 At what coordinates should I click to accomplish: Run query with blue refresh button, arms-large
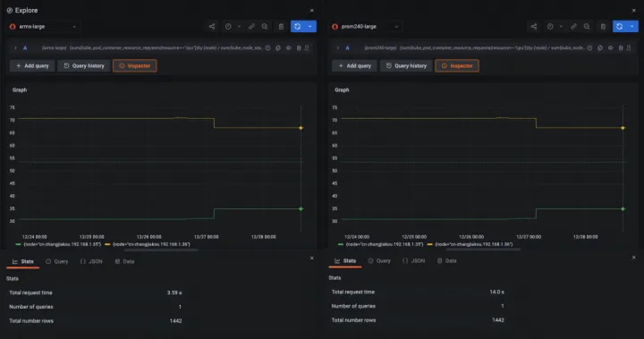click(x=297, y=27)
